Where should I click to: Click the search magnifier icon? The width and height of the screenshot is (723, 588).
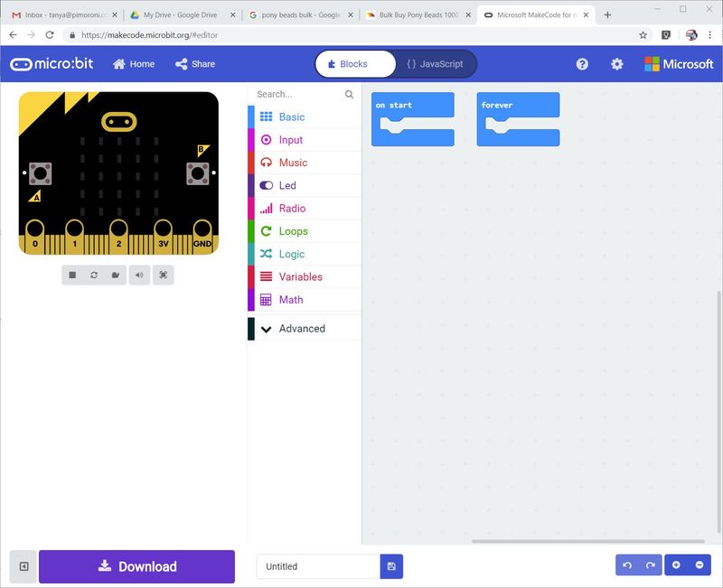point(349,95)
